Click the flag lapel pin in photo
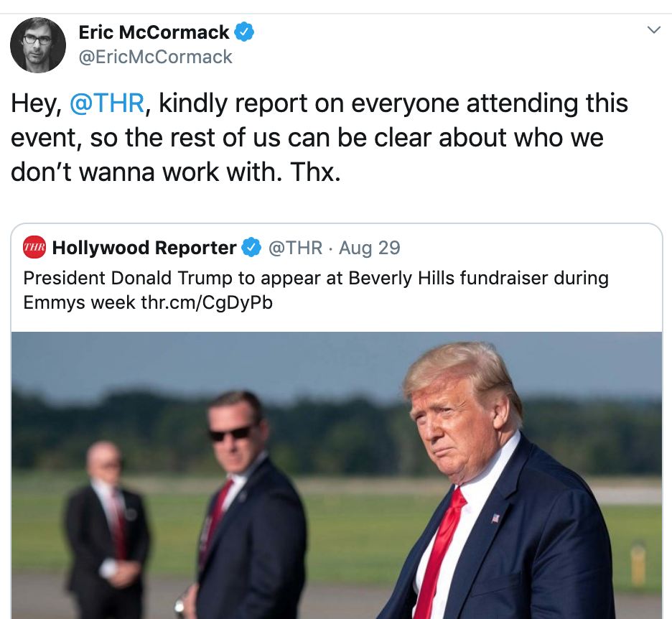This screenshot has height=619, width=672. tap(495, 518)
